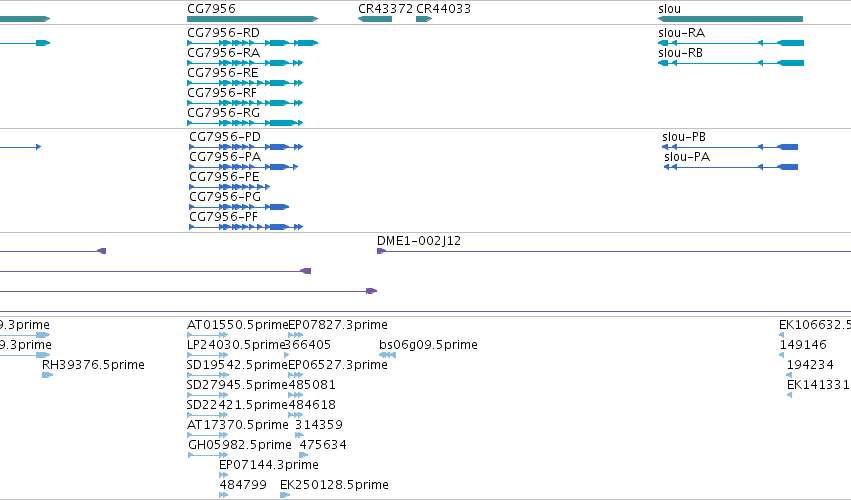Click EP06527.3prime EST label
Screen dimensions: 851x500
coord(338,365)
